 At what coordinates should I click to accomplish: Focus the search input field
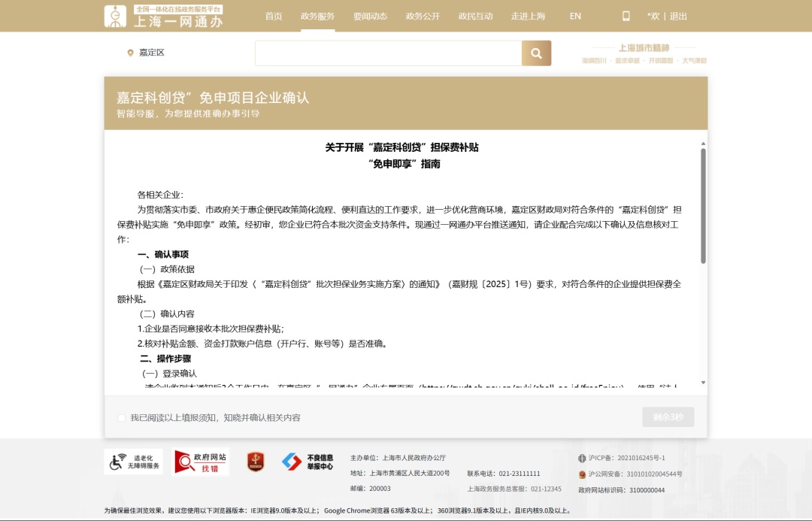point(388,53)
